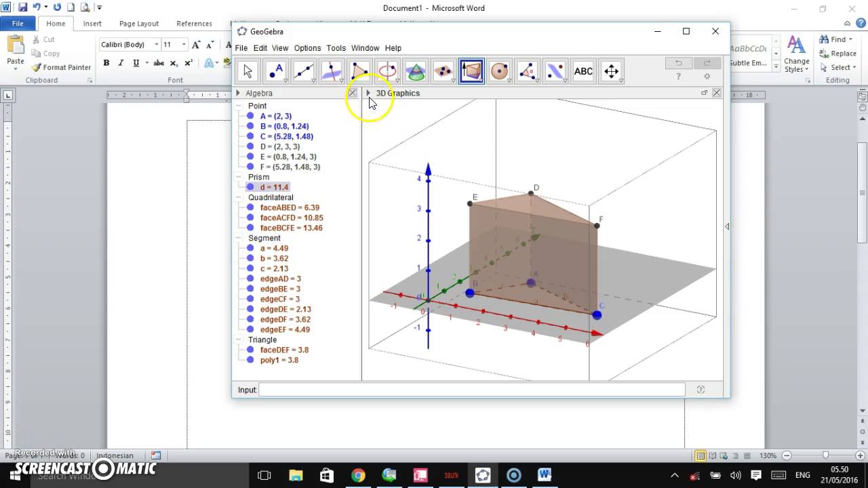Open GeoGebra's Tools menu

click(x=336, y=48)
